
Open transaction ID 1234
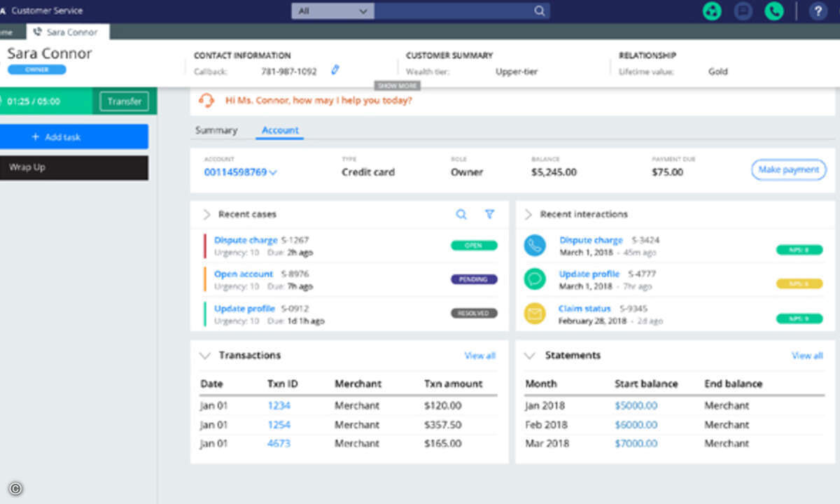click(x=279, y=406)
